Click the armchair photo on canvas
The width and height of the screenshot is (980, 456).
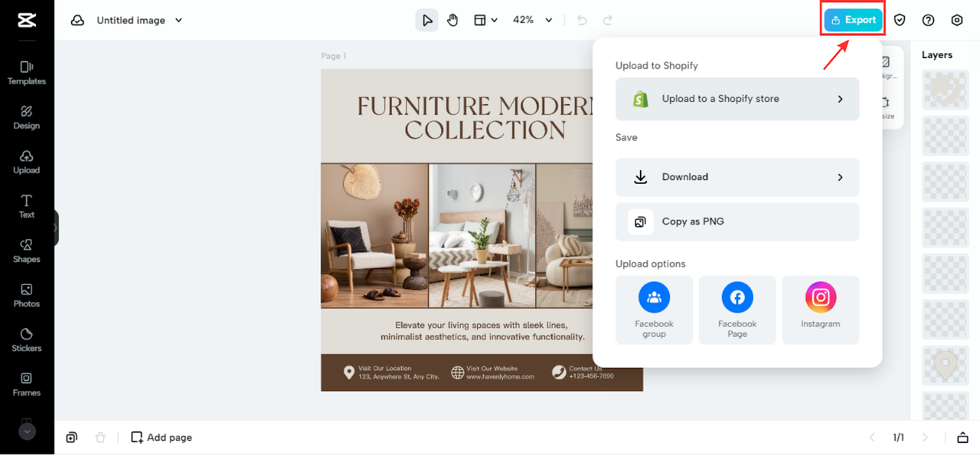(x=374, y=235)
